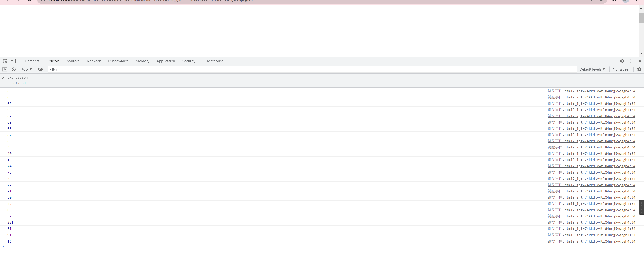Show the console sidebar
This screenshot has height=255, width=644.
5,69
